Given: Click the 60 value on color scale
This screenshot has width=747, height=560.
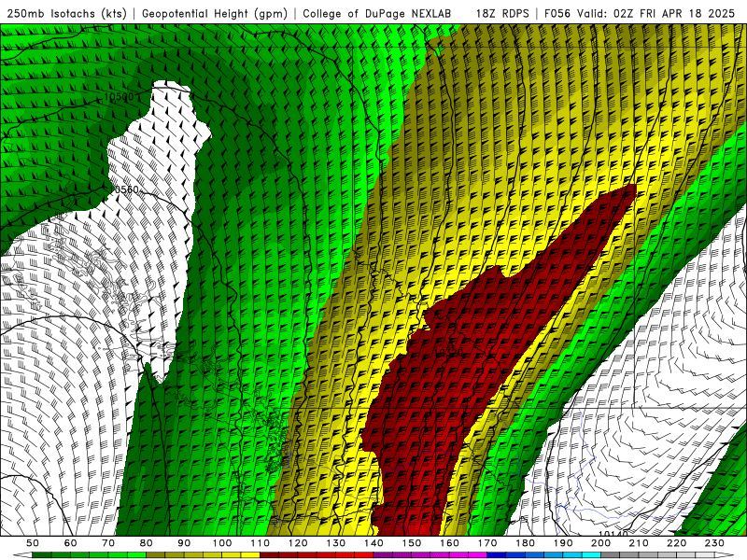Looking at the screenshot, I should [x=71, y=543].
